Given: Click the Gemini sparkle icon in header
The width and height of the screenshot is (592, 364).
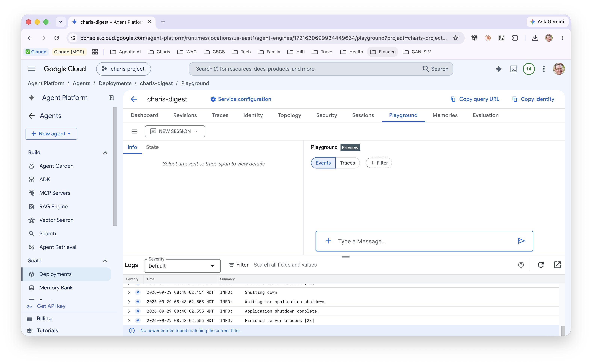Looking at the screenshot, I should [x=499, y=69].
